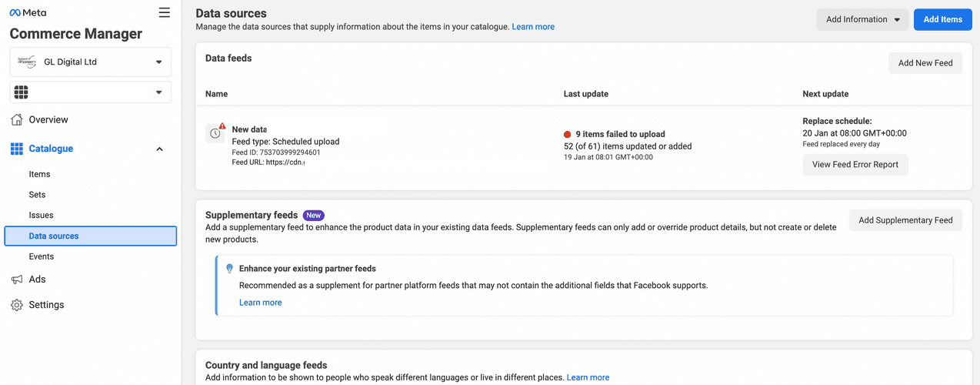The image size is (980, 385).
Task: Toggle the hamburger menu icon
Action: [164, 12]
